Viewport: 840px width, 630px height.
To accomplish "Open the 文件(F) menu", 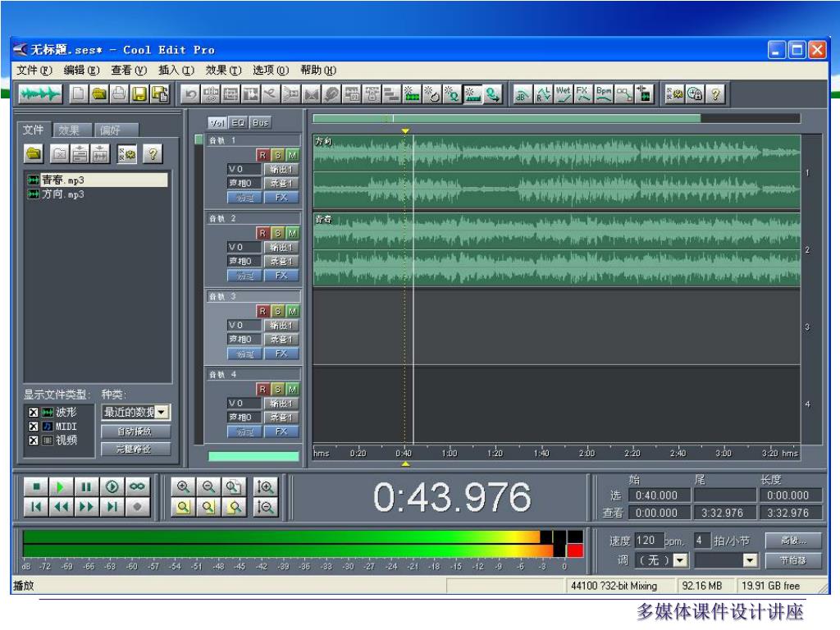I will tap(34, 71).
